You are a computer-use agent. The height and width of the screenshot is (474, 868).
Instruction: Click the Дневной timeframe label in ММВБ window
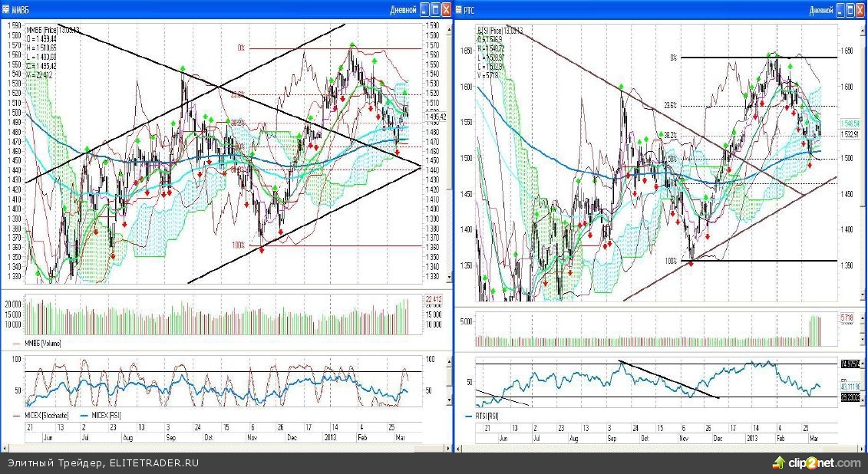pyautogui.click(x=403, y=10)
